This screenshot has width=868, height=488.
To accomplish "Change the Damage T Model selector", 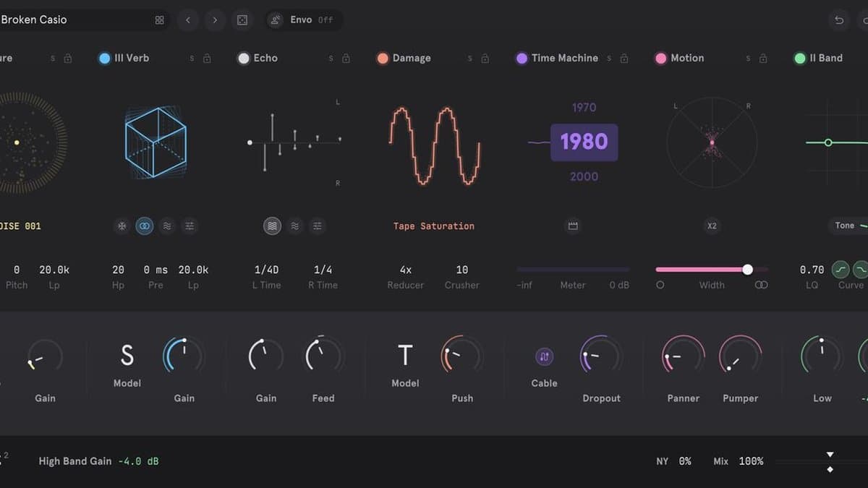I will pos(405,356).
